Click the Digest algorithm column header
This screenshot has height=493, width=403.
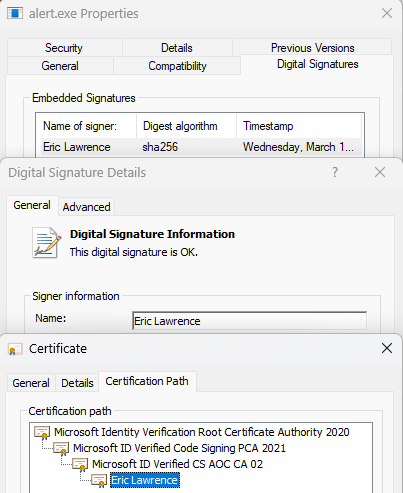(x=187, y=126)
